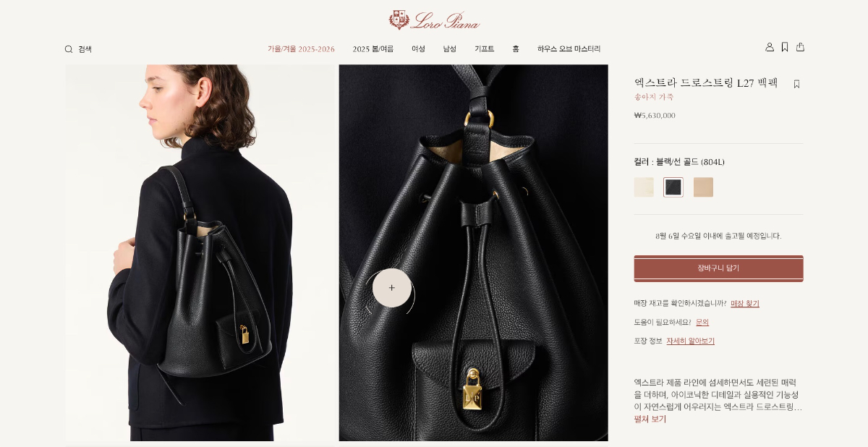Select the beige color swatch
Screen dimensions: 868x447
click(x=703, y=187)
